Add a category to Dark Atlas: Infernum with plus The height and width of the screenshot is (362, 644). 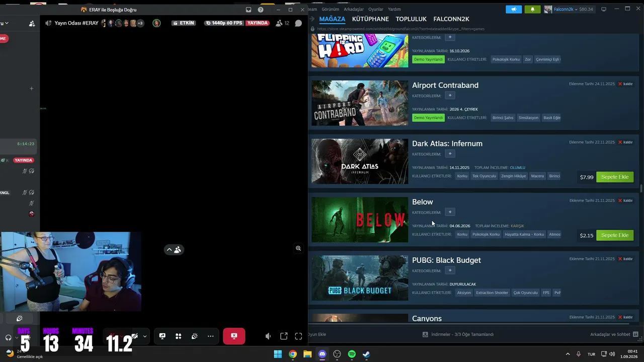(x=450, y=154)
